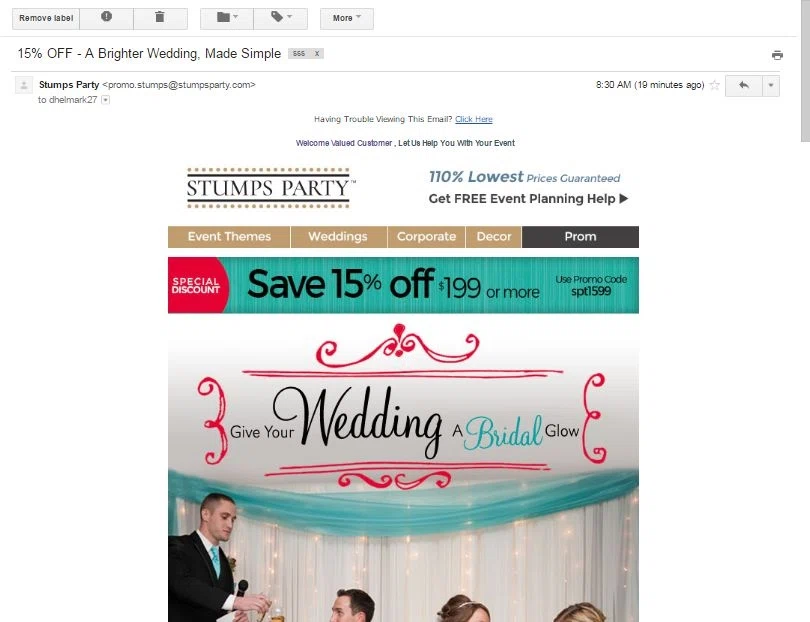This screenshot has height=622, width=810.
Task: Star this Stumps Party email
Action: pos(714,85)
